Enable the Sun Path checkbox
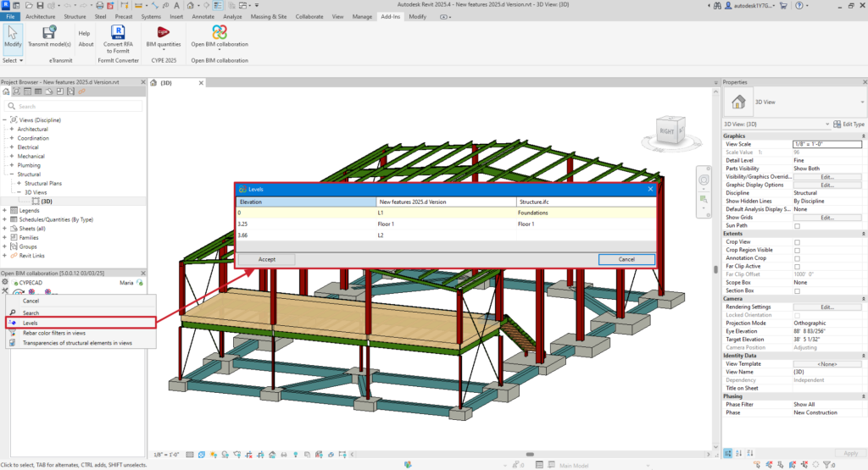This screenshot has width=868, height=470. pyautogui.click(x=797, y=226)
